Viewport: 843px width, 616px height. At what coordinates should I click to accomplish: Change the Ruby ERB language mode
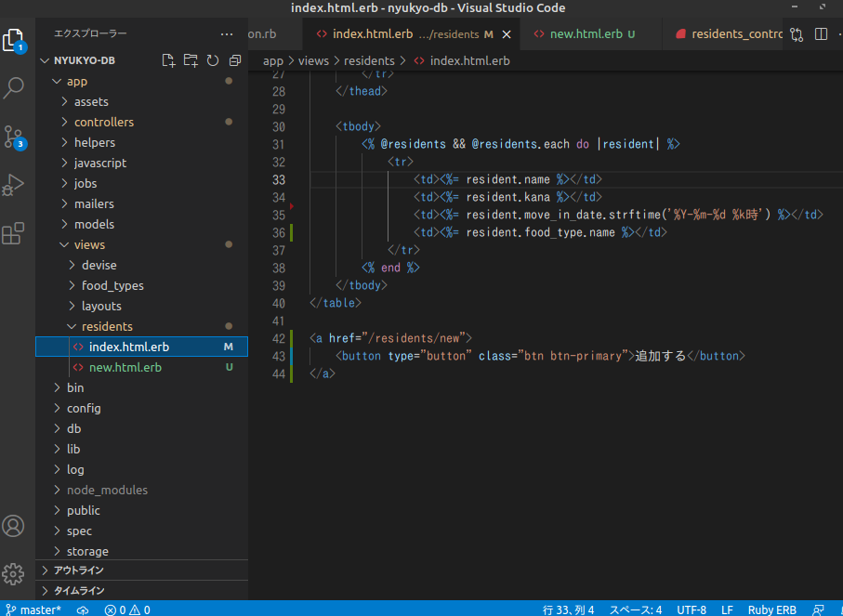click(x=771, y=609)
